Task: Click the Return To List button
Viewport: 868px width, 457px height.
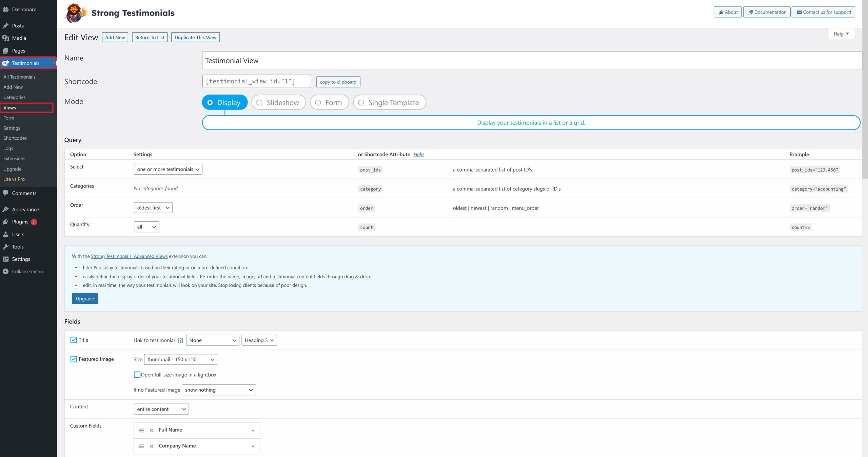Action: (150, 37)
